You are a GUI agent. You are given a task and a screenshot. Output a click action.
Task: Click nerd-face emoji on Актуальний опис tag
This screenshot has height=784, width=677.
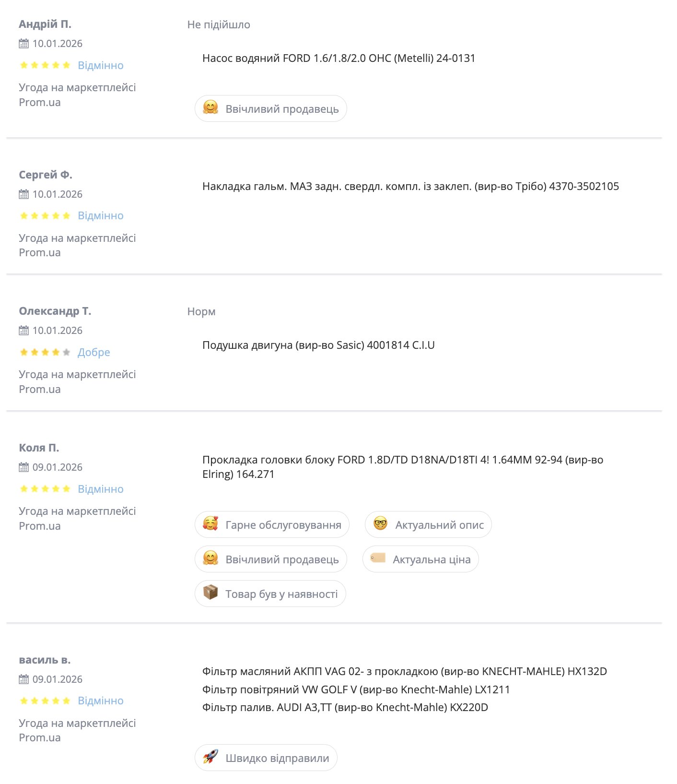(x=380, y=524)
